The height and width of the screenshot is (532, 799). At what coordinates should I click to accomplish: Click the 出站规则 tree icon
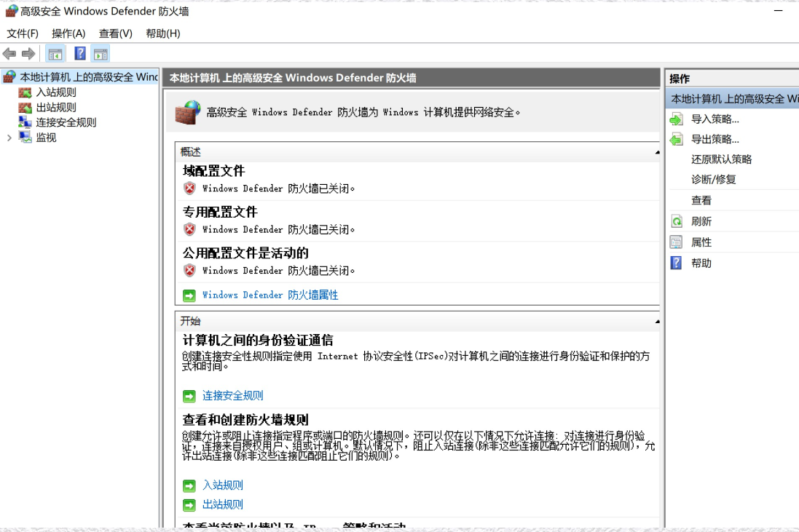tap(25, 108)
